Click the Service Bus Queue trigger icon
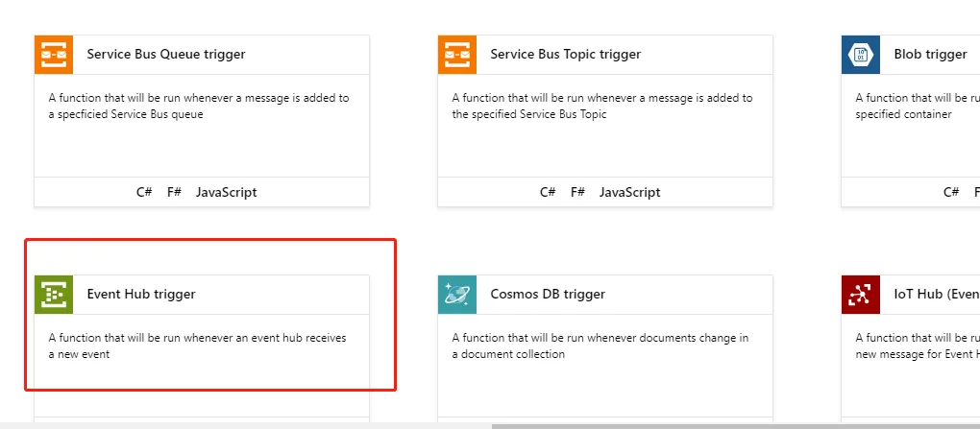This screenshot has height=429, width=980. tap(54, 55)
